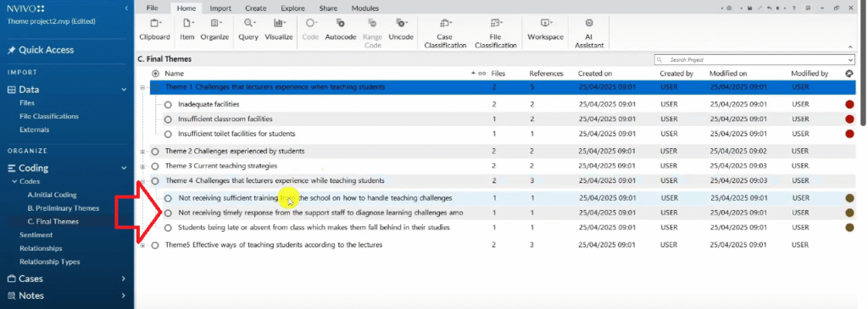Switch to the Modules tab
Image resolution: width=868 pixels, height=309 pixels.
point(365,8)
